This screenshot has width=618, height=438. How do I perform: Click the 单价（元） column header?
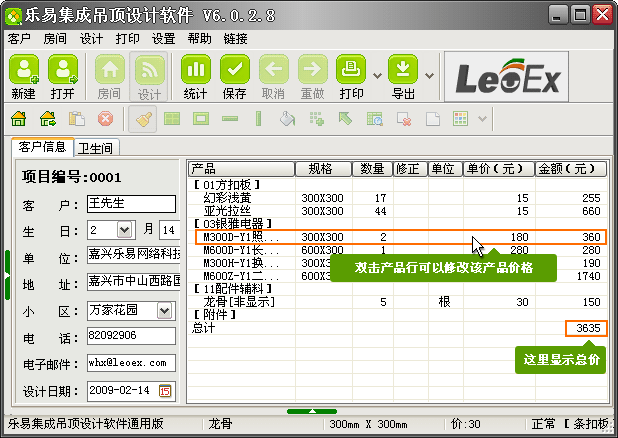coord(498,169)
